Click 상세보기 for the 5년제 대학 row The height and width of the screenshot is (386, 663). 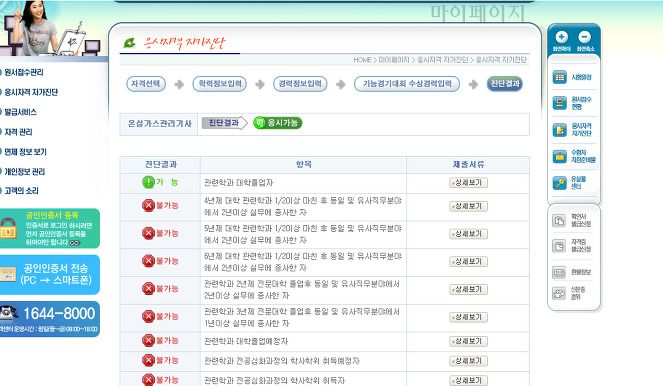pos(468,233)
